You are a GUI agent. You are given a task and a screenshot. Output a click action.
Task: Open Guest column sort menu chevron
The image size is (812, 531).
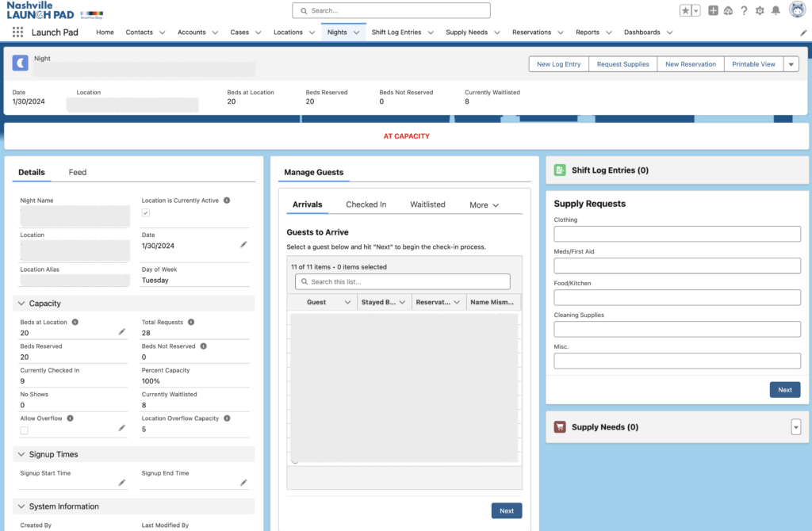coord(347,302)
